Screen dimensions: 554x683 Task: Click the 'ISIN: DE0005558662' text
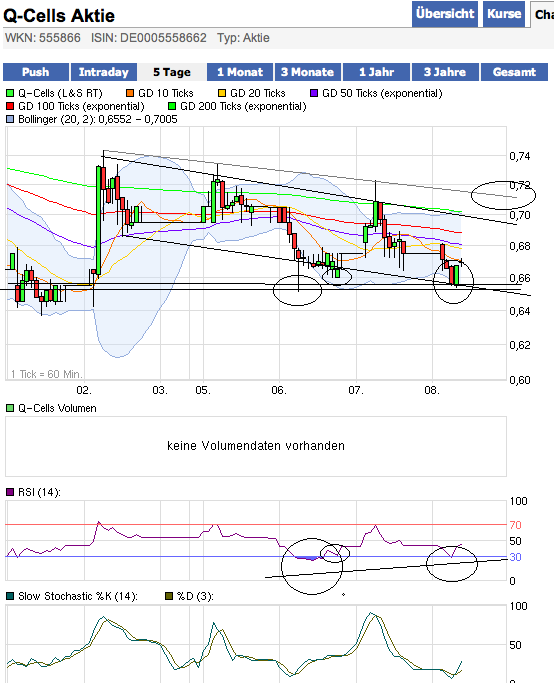click(149, 38)
